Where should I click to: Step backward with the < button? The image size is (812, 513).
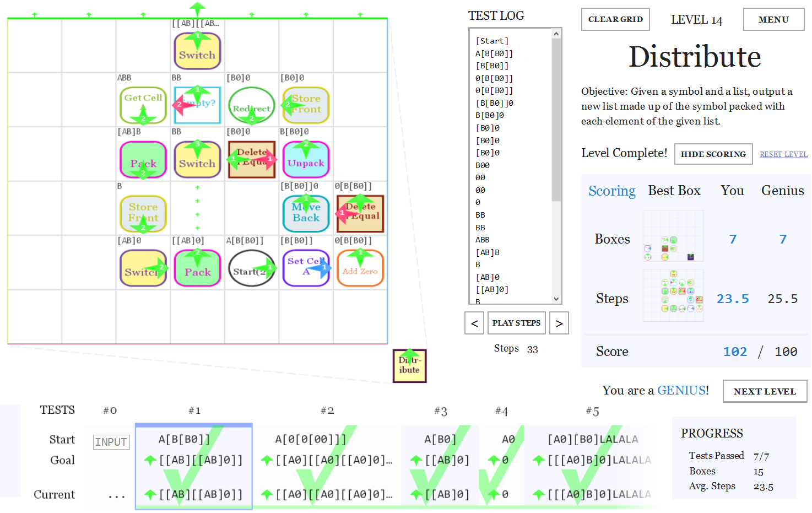[x=474, y=323]
